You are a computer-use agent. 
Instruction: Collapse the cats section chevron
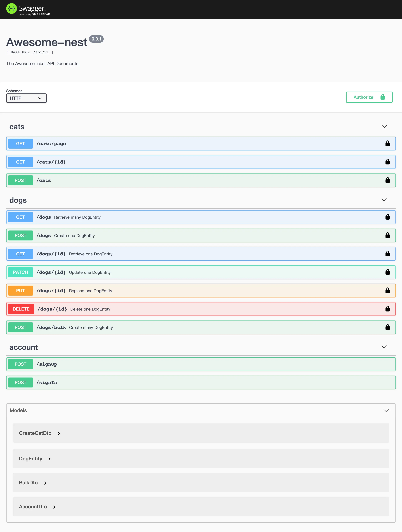click(384, 126)
